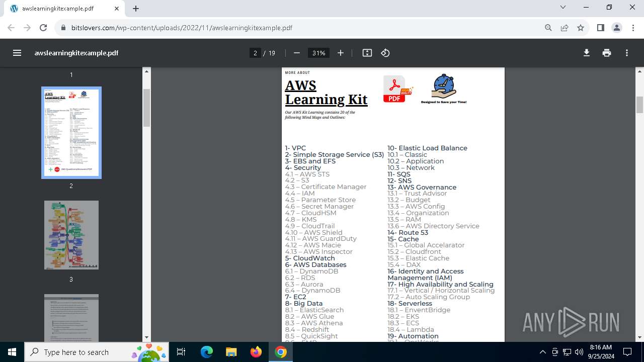Click the page number field showing 2

coord(255,53)
